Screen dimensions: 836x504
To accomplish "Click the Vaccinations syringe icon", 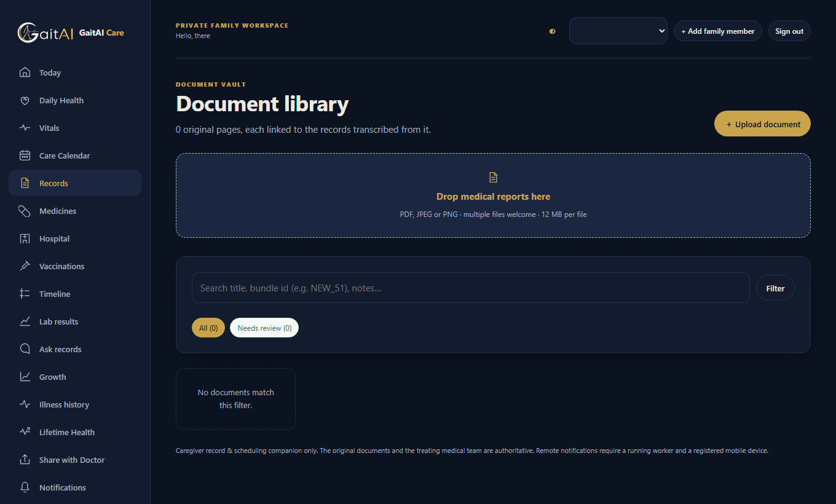I will [x=25, y=266].
